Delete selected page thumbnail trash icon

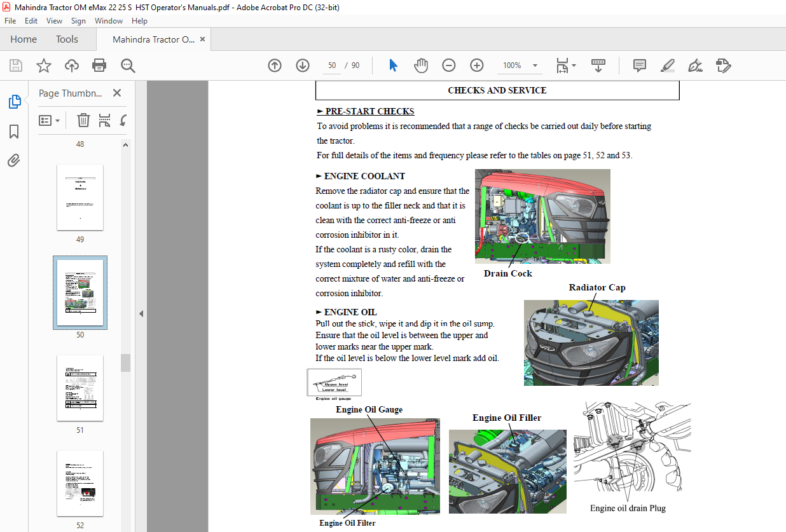[83, 120]
